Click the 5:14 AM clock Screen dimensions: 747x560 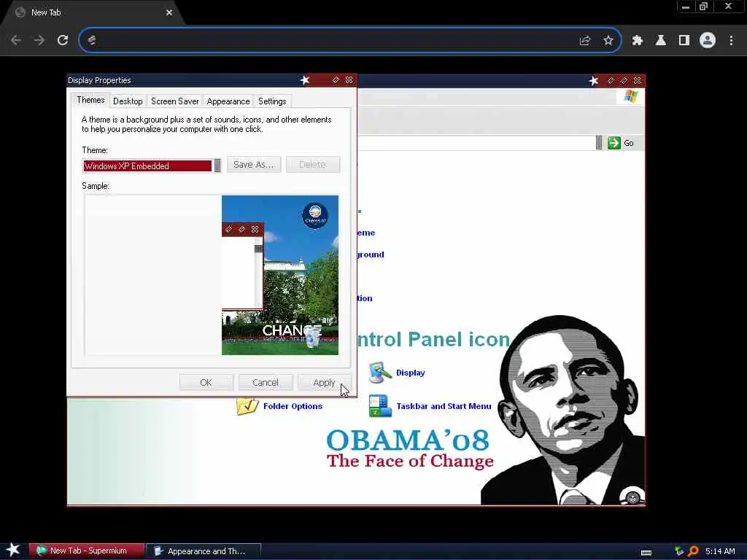click(720, 551)
